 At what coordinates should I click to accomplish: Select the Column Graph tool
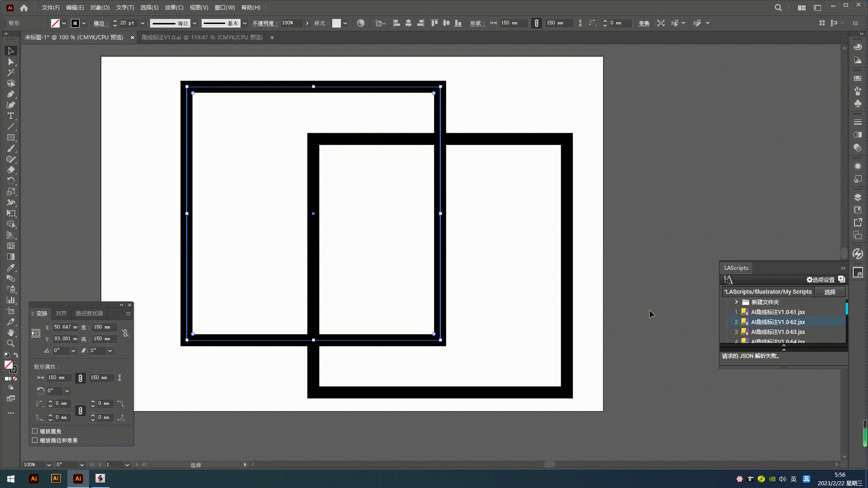(11, 300)
